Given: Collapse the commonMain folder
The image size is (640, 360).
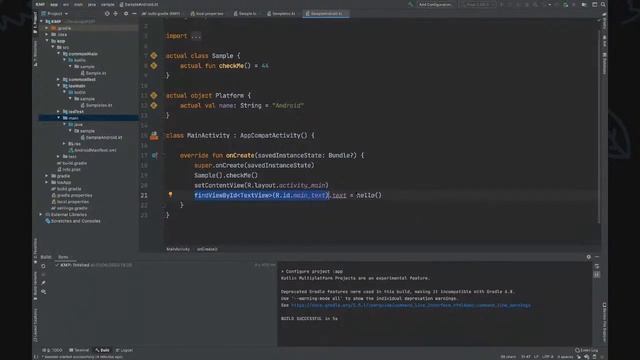Looking at the screenshot, I should pos(59,53).
